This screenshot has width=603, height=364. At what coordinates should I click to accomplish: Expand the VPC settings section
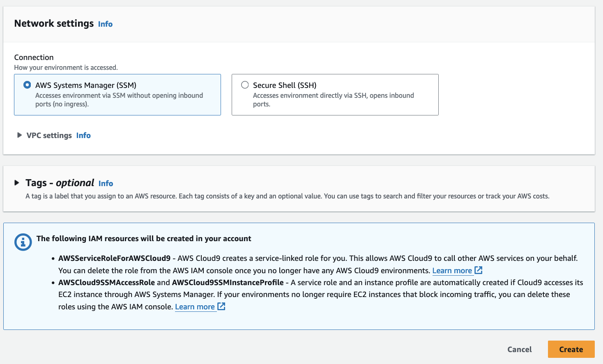(19, 135)
